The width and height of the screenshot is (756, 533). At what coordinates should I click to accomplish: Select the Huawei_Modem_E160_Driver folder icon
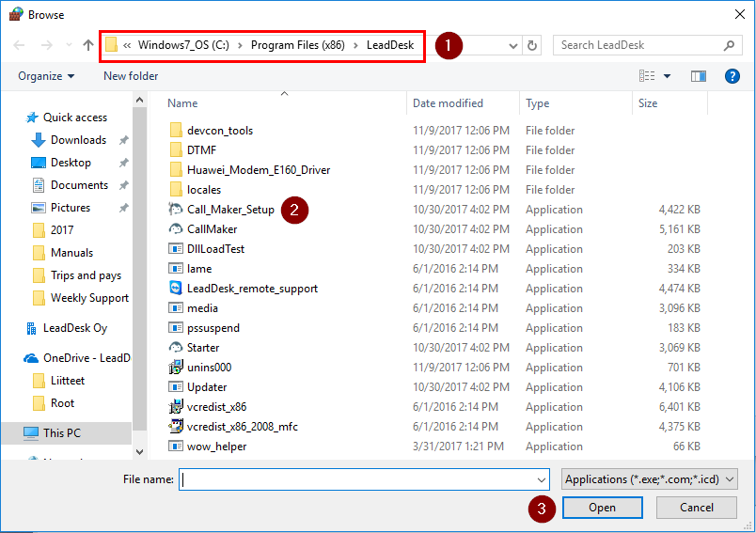(176, 170)
